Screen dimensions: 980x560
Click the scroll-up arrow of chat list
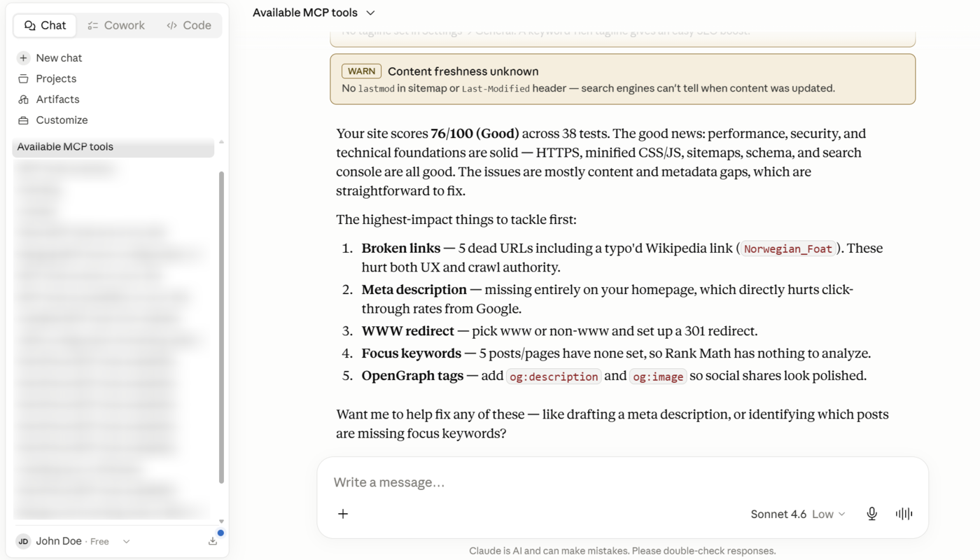point(221,142)
